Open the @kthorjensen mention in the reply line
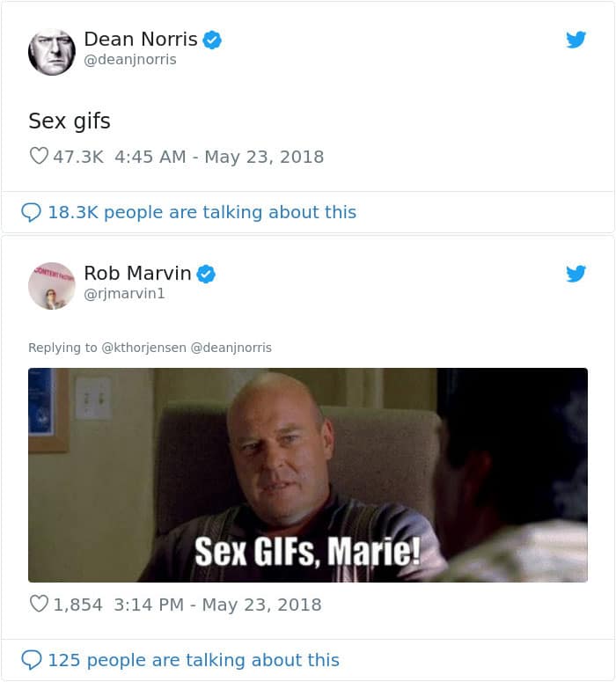The height and width of the screenshot is (682, 616). click(x=144, y=348)
